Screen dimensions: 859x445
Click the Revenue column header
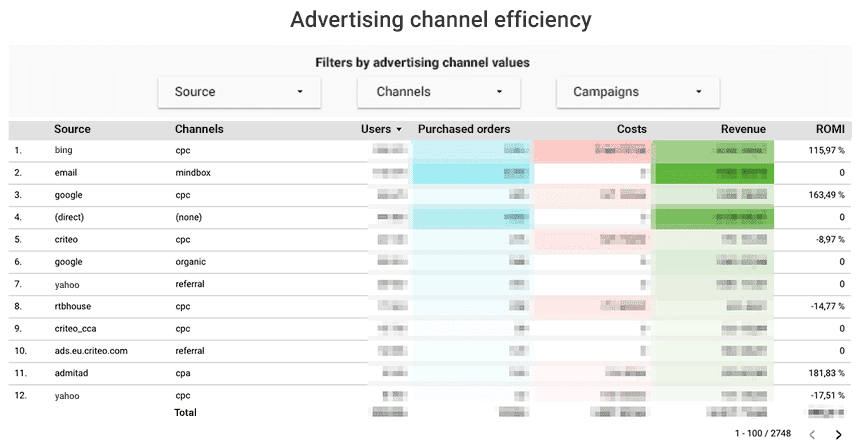[743, 129]
